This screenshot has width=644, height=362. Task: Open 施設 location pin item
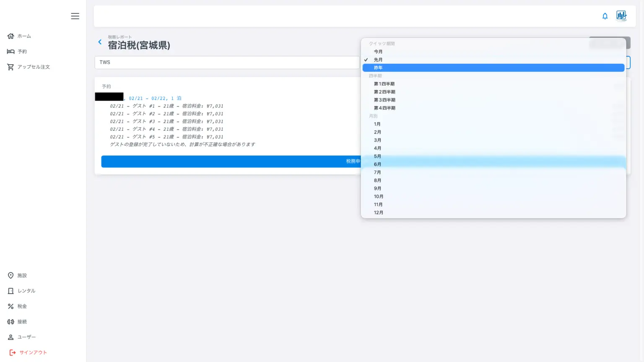tap(17, 275)
